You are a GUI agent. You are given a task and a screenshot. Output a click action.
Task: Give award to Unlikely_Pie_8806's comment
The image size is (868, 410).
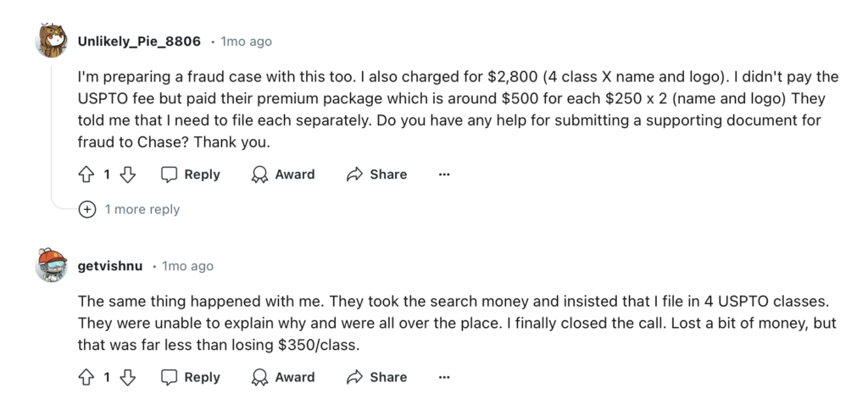pyautogui.click(x=283, y=175)
